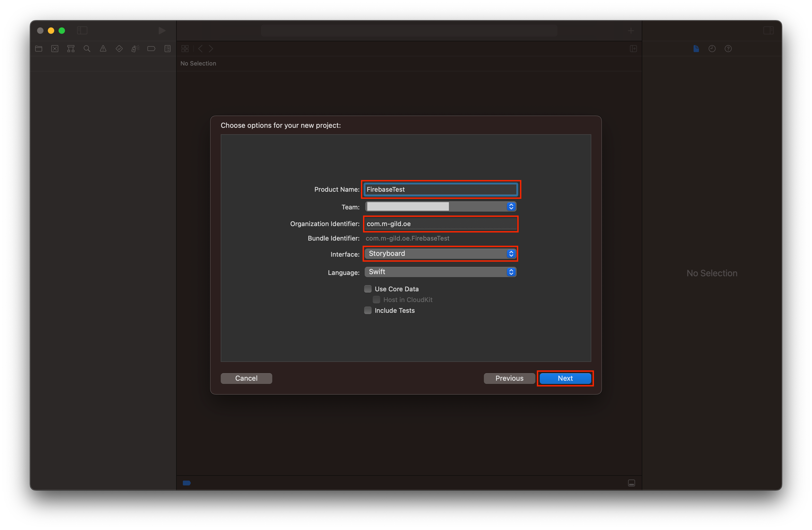812x530 pixels.
Task: Show the Issue navigator warning icon
Action: (x=103, y=49)
